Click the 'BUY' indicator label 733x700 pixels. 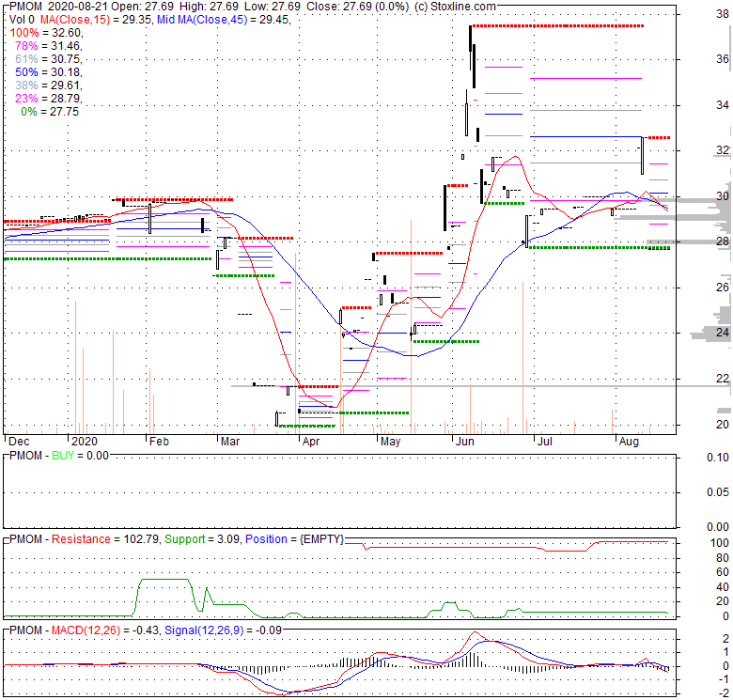tap(62, 455)
